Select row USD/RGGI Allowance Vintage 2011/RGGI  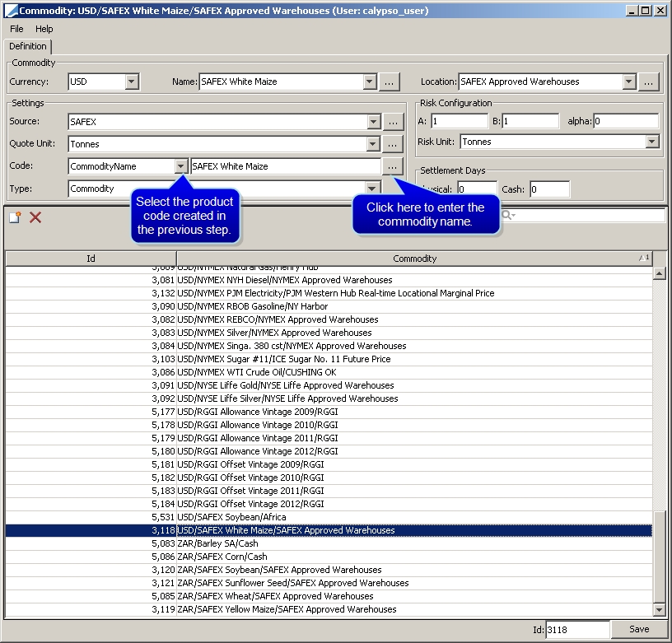[329, 438]
